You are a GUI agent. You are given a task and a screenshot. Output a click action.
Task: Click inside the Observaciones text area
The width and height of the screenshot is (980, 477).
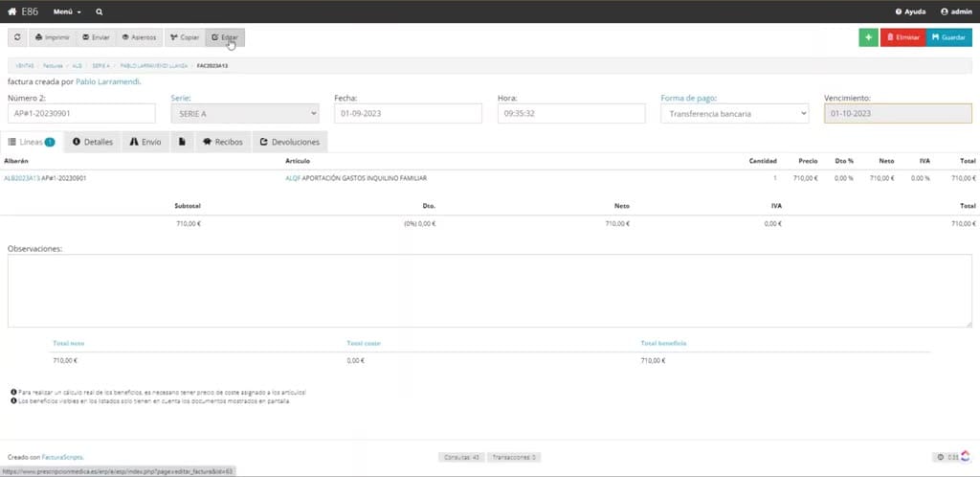[489, 290]
